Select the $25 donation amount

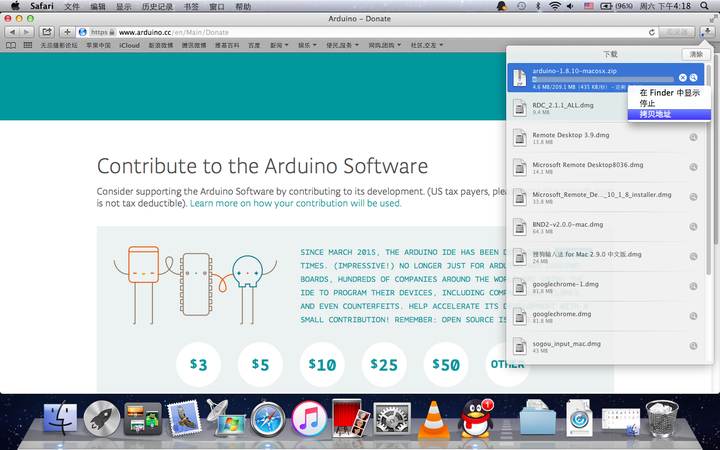coord(384,365)
